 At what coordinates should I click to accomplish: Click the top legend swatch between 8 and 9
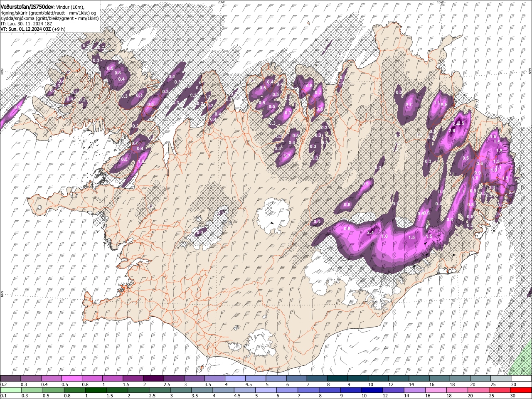[337, 378]
